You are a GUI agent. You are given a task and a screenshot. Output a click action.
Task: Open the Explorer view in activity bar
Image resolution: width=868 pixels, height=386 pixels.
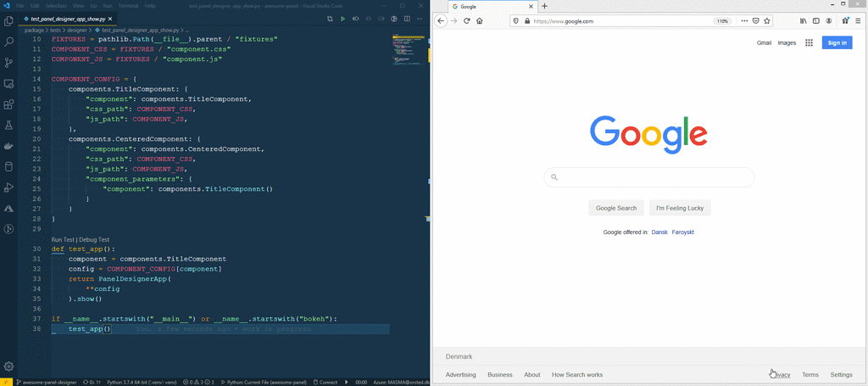point(8,20)
